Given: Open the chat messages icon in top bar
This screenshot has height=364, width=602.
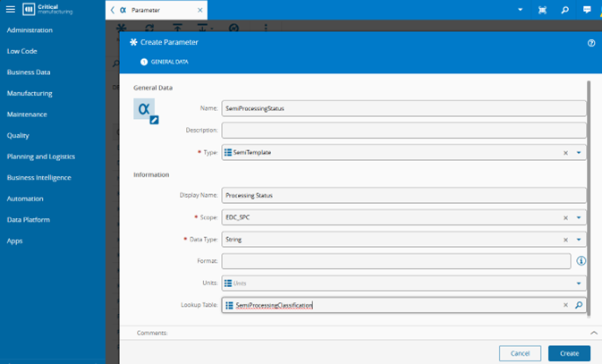Looking at the screenshot, I should coord(588,10).
